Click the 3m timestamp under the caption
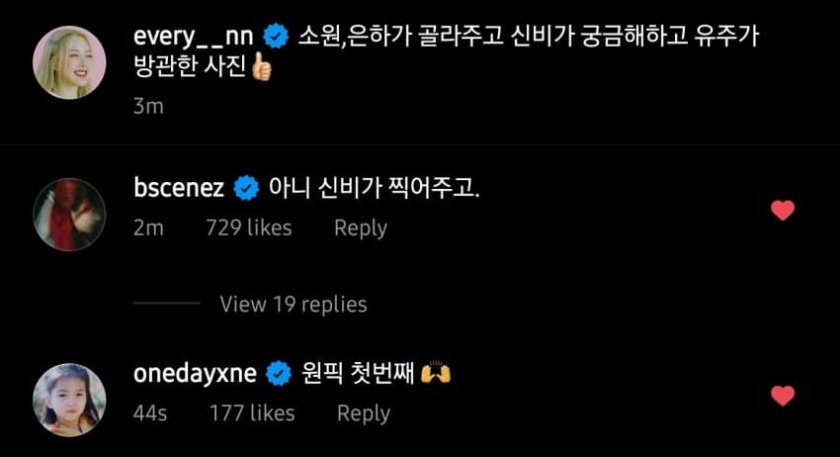The image size is (840, 457). (x=147, y=107)
